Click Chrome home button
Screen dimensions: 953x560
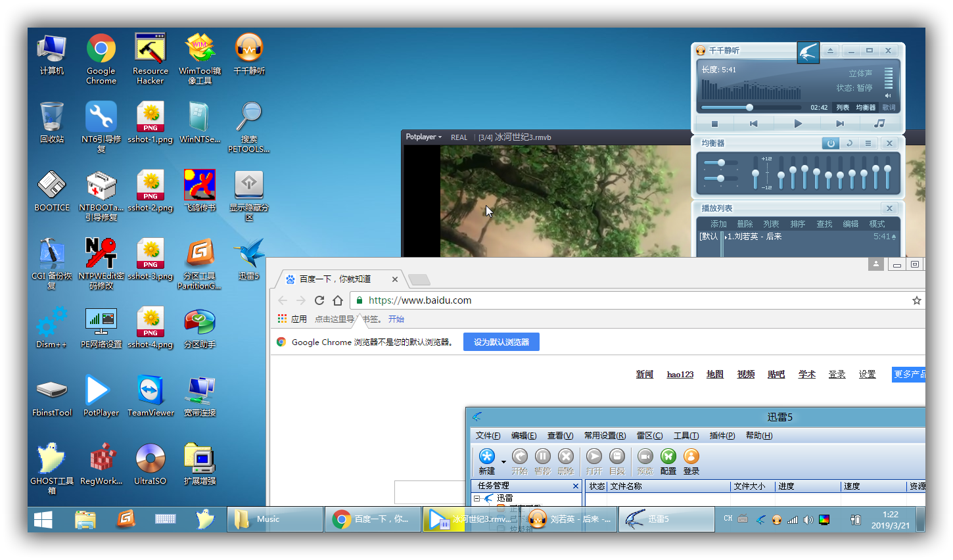(x=338, y=300)
